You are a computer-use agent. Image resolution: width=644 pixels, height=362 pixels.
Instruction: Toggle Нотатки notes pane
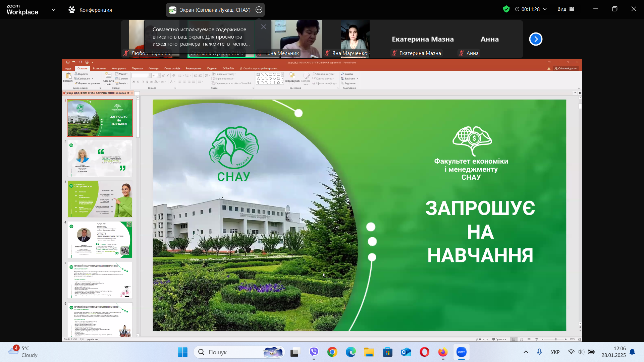click(x=482, y=339)
